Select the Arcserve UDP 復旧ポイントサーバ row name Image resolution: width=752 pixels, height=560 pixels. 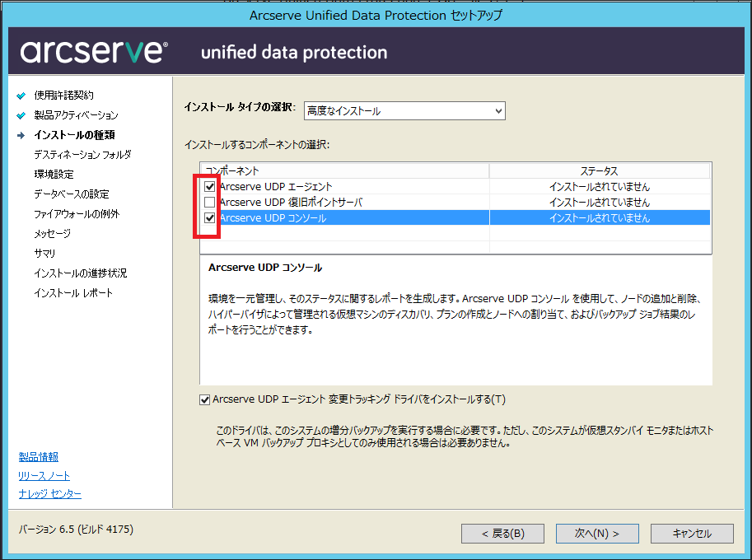[291, 202]
